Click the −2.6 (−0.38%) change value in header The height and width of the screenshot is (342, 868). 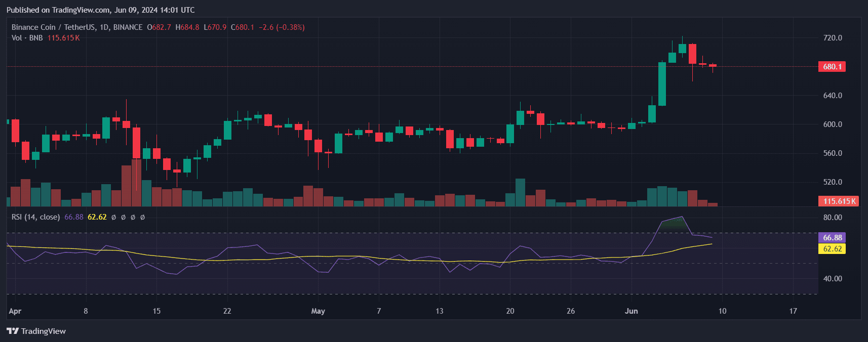282,27
